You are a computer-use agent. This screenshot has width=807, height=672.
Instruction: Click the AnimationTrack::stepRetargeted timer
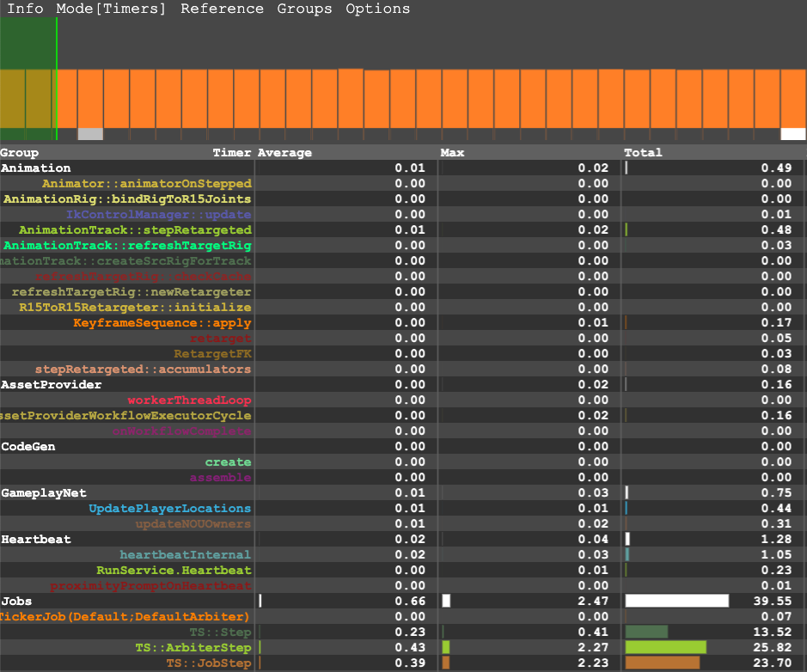135,230
